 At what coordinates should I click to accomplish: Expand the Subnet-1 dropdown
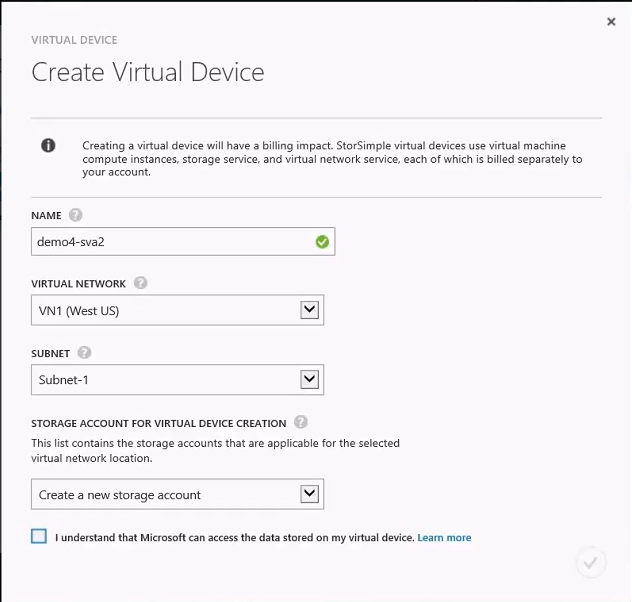click(177, 380)
